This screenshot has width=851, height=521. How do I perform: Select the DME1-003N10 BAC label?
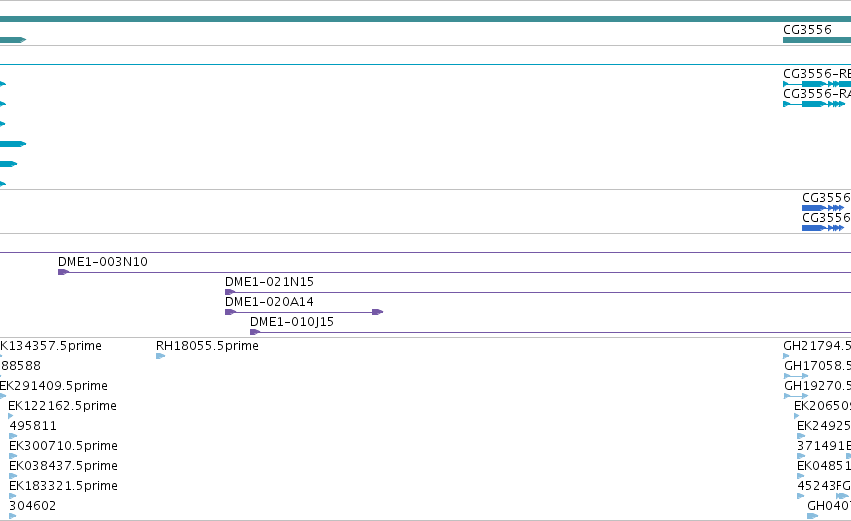[x=103, y=262]
